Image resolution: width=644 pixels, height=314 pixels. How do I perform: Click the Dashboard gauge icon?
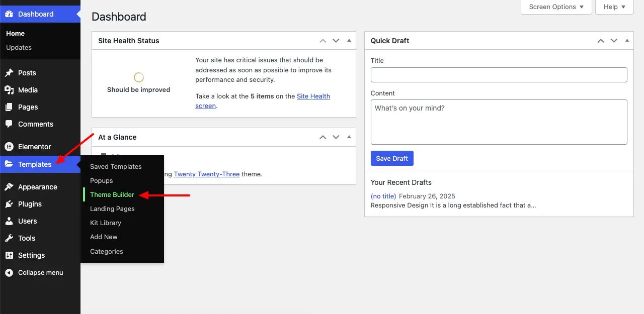tap(9, 14)
